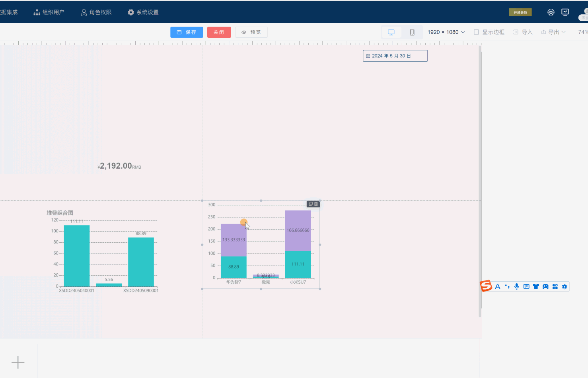Click the 74% zoom level
Viewport: 588px width, 378px height.
click(583, 32)
